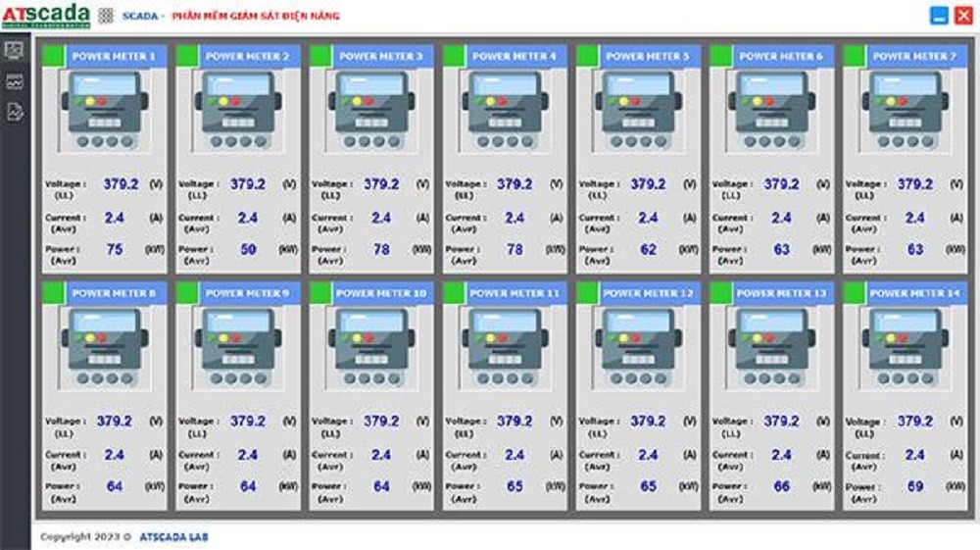
Task: Click the Power Meter 9 device image
Action: tap(238, 348)
